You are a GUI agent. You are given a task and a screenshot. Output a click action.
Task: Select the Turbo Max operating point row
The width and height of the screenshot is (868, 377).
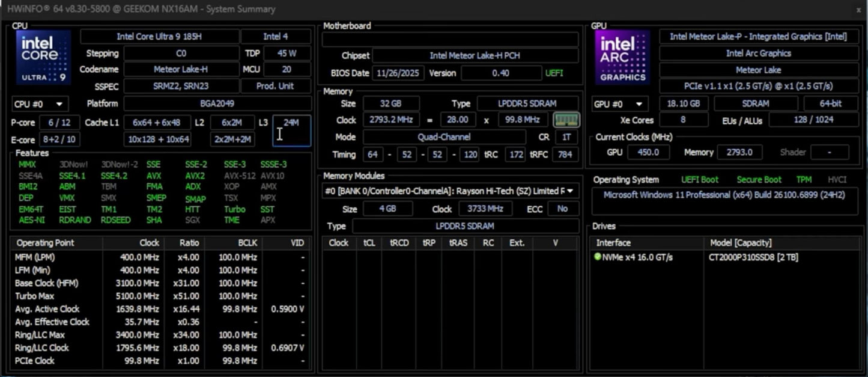(x=160, y=296)
